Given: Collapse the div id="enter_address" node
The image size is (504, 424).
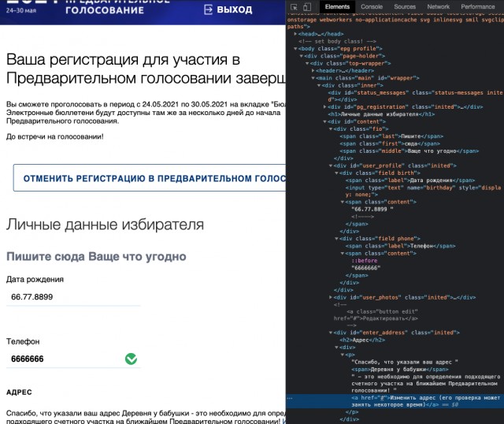Looking at the screenshot, I should (331, 333).
